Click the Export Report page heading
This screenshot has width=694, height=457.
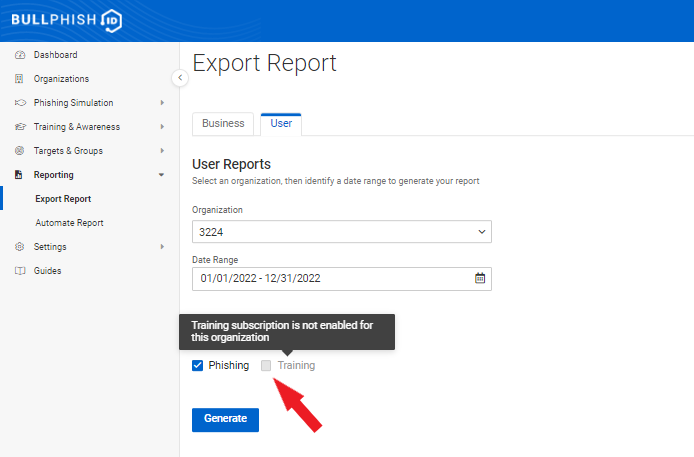point(264,63)
